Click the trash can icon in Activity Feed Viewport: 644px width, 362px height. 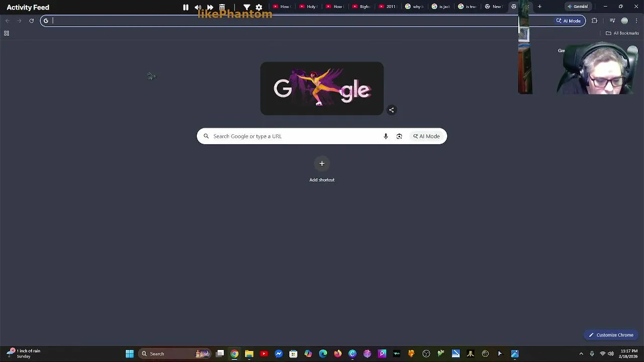click(x=222, y=7)
